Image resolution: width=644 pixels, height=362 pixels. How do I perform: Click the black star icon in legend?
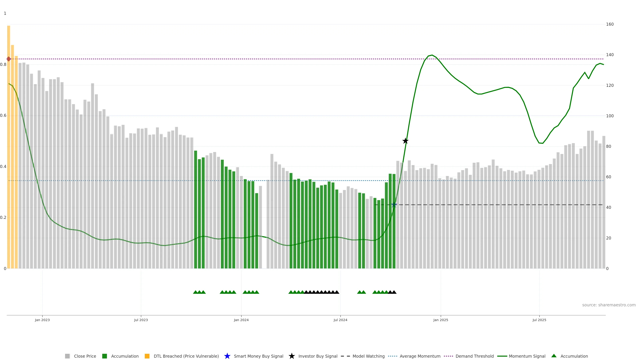coord(291,356)
